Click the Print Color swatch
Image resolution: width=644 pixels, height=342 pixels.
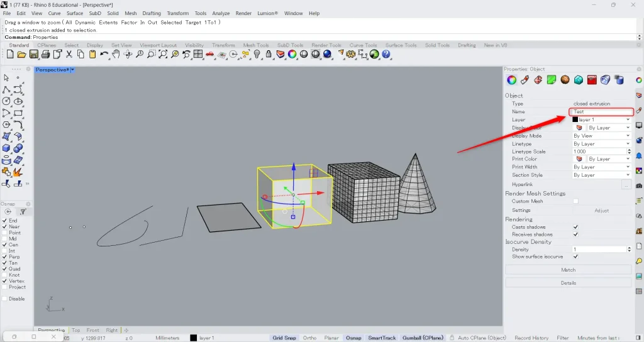pos(579,159)
